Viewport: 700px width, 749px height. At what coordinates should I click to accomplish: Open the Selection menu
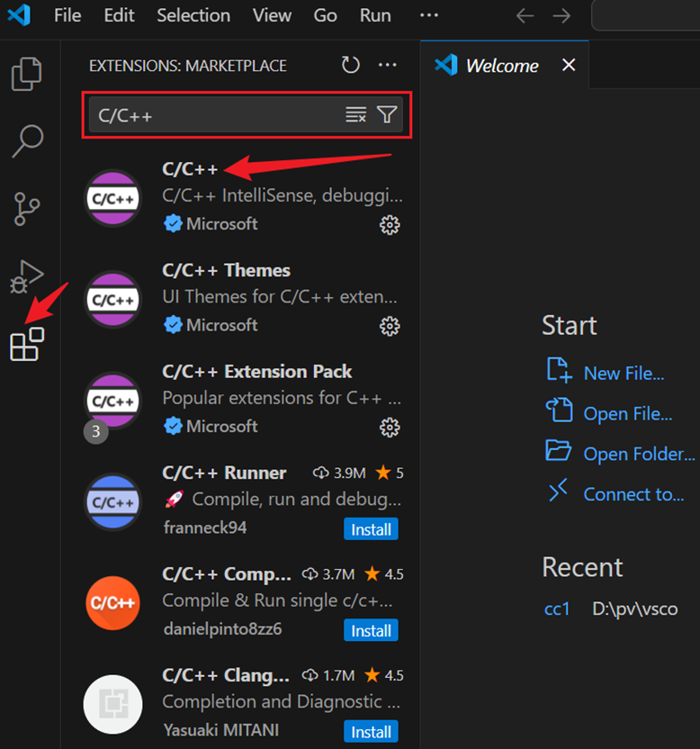click(193, 16)
